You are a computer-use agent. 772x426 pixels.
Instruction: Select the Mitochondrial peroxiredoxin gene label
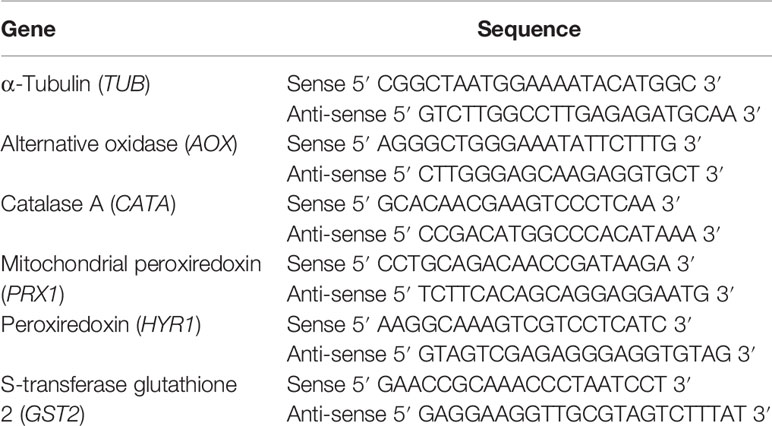click(x=131, y=264)
